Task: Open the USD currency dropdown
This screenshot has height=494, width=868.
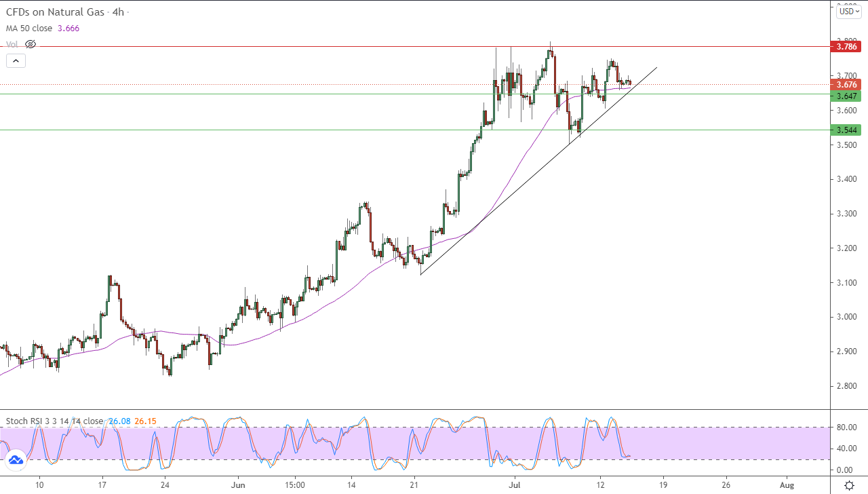Action: coord(848,11)
